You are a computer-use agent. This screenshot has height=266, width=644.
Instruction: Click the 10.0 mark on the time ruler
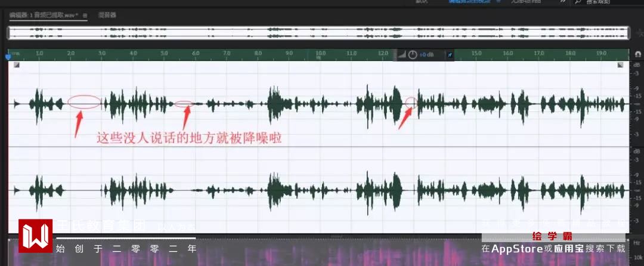320,53
